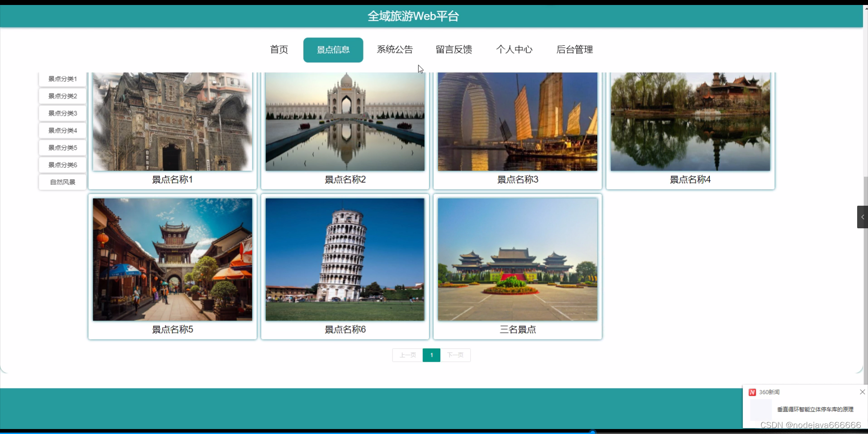Open the 系统公告 navigation tab
Viewport: 868px width, 434px height.
coord(395,50)
